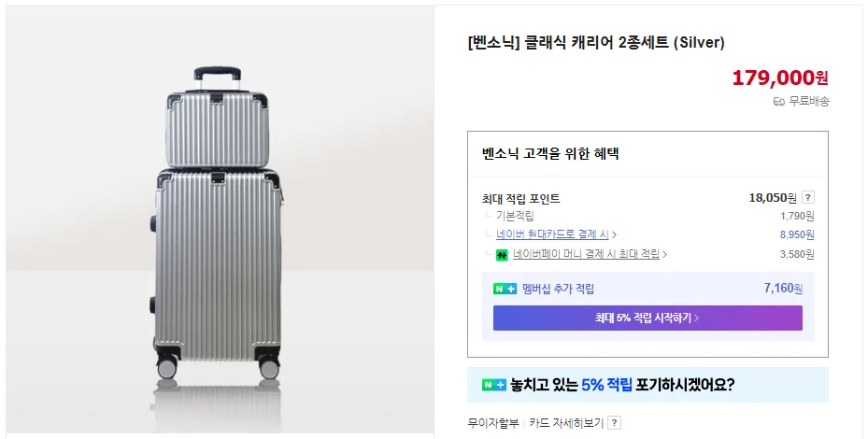Click the delivery truck icon near 무료배송

click(779, 101)
